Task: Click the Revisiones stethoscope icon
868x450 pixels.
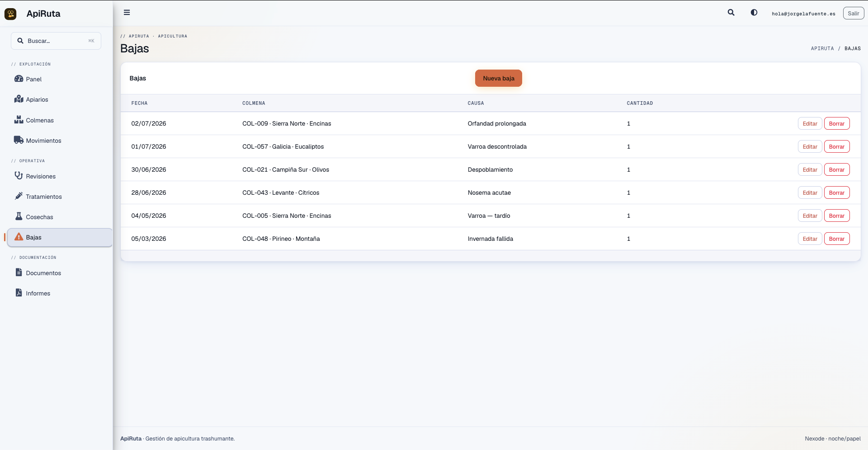Action: tap(19, 176)
